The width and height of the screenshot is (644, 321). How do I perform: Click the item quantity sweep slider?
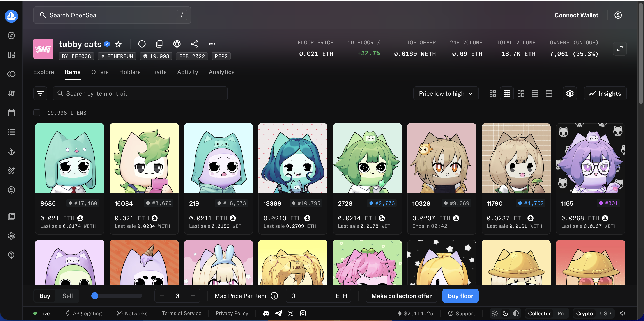pyautogui.click(x=117, y=296)
